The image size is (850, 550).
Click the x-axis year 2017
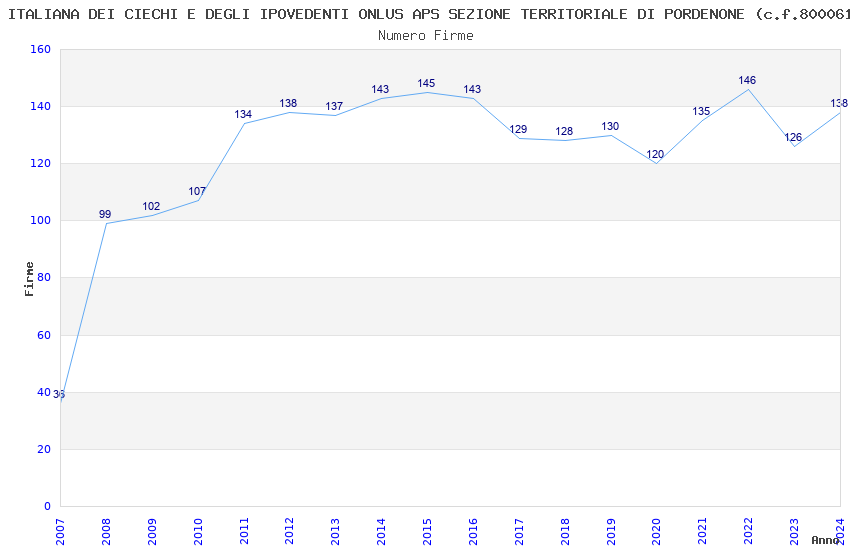pyautogui.click(x=519, y=532)
